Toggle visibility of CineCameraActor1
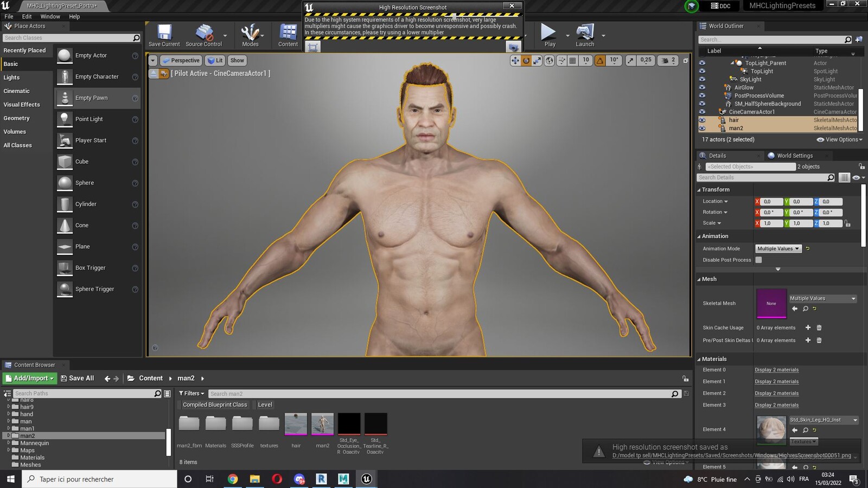The height and width of the screenshot is (488, 868). [702, 112]
